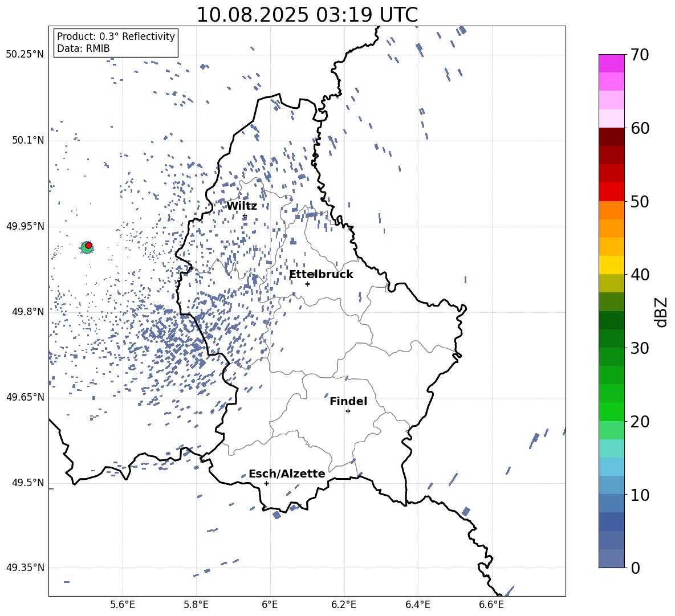Image resolution: width=675 pixels, height=616 pixels.
Task: Click the Findel station cross marker
Action: click(x=348, y=411)
